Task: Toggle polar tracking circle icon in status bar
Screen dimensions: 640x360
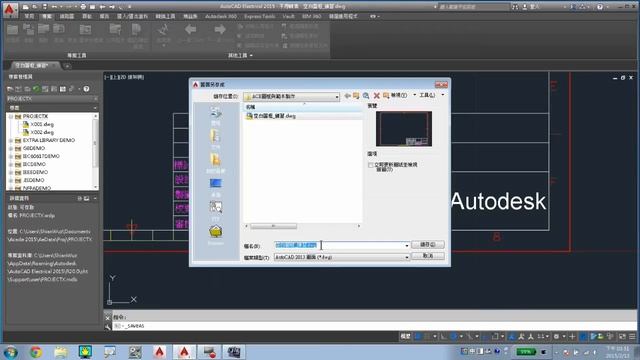Action: (x=453, y=336)
